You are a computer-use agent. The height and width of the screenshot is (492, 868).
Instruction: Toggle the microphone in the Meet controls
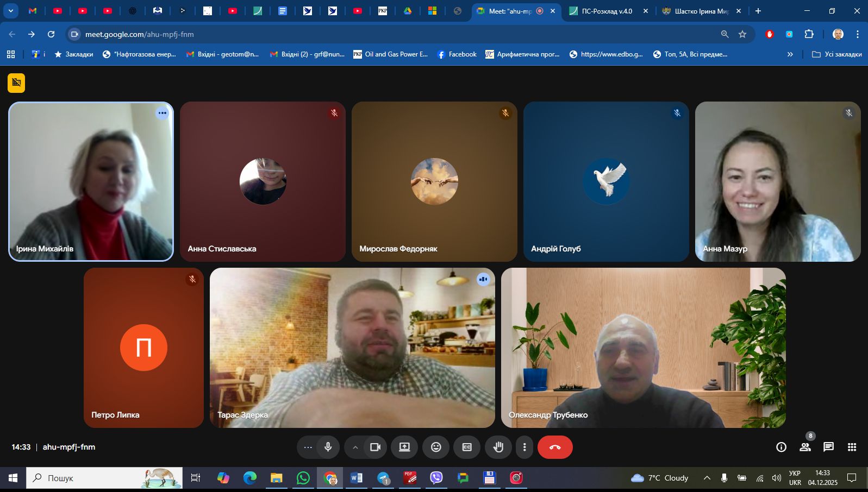pyautogui.click(x=328, y=447)
